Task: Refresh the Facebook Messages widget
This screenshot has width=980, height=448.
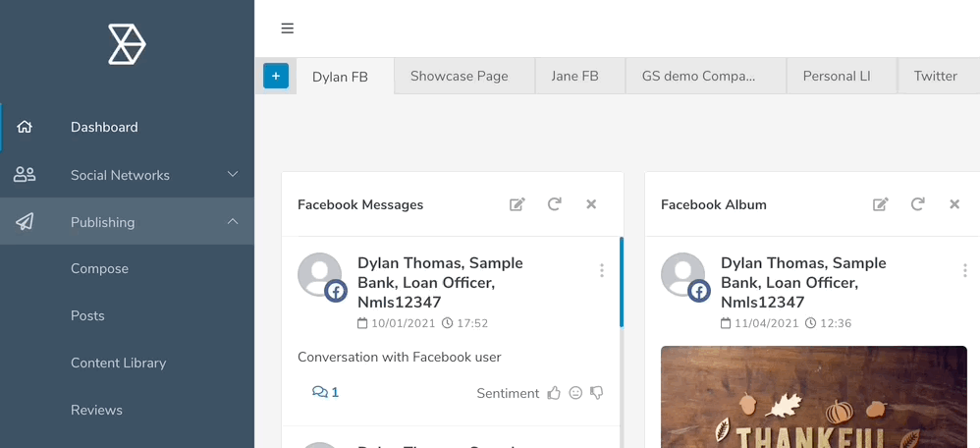Action: (x=555, y=204)
